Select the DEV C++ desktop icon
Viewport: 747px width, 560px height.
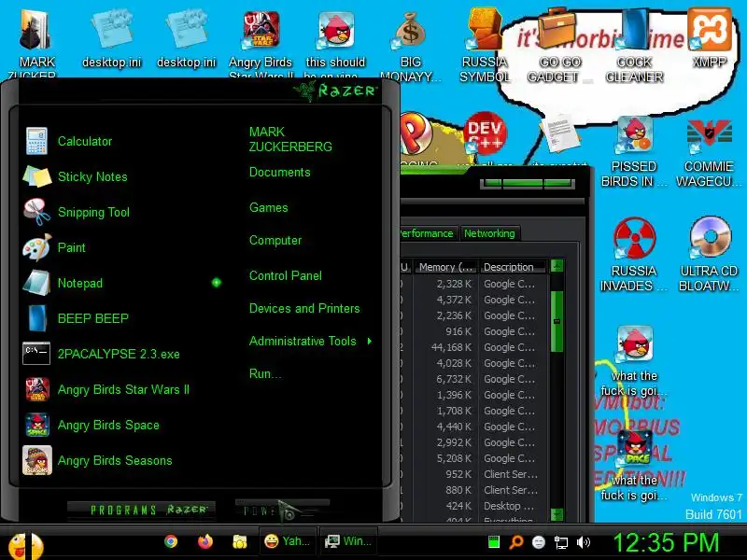[485, 135]
